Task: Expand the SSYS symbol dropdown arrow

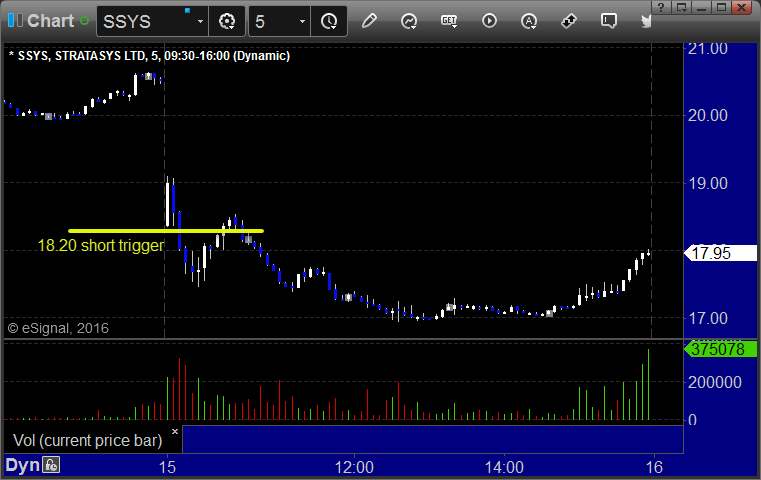Action: pyautogui.click(x=200, y=21)
